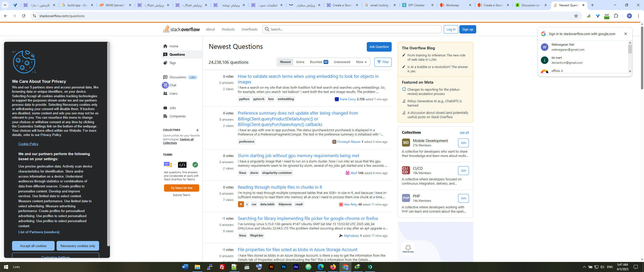The width and height of the screenshot is (644, 272).
Task: Click the plus icon beside Collectives
Action: pos(197,130)
